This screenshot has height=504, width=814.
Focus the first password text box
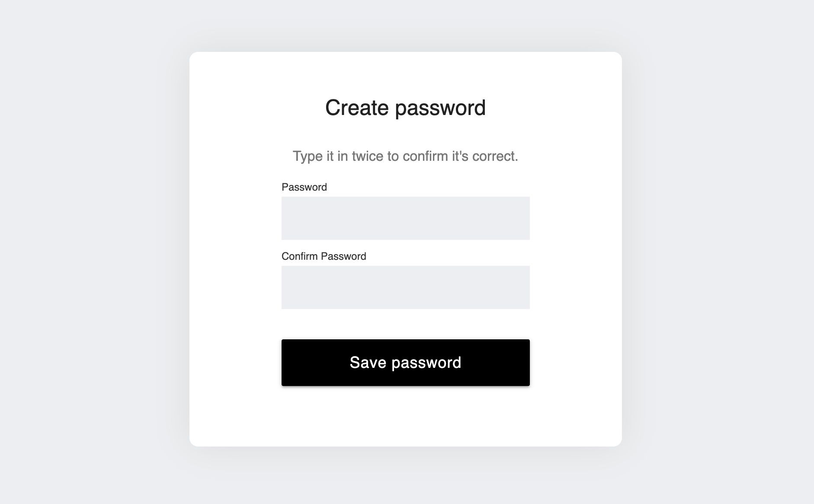click(405, 218)
